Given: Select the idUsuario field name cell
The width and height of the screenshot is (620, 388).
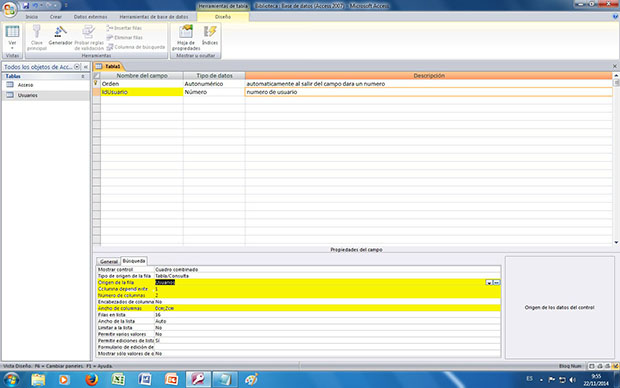Looking at the screenshot, I should click(142, 92).
